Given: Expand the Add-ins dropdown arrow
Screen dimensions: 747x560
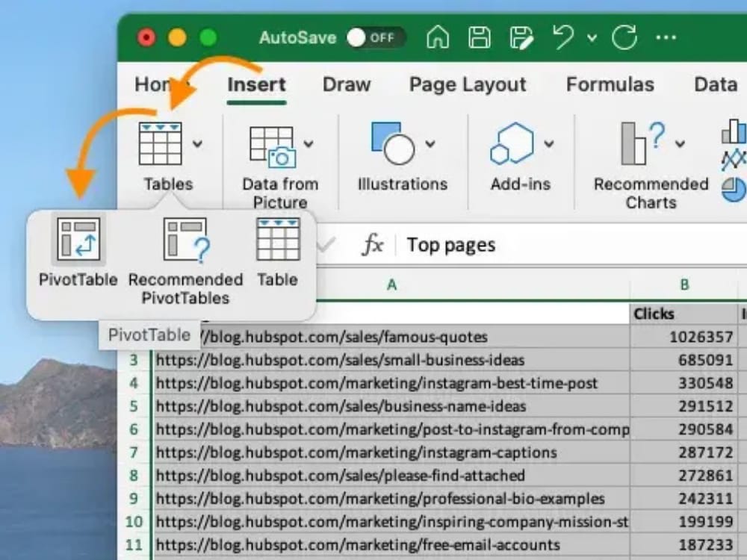Looking at the screenshot, I should tap(549, 143).
